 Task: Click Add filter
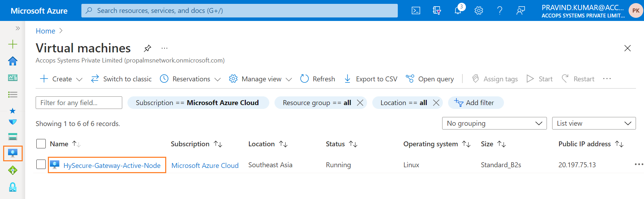[x=476, y=103]
